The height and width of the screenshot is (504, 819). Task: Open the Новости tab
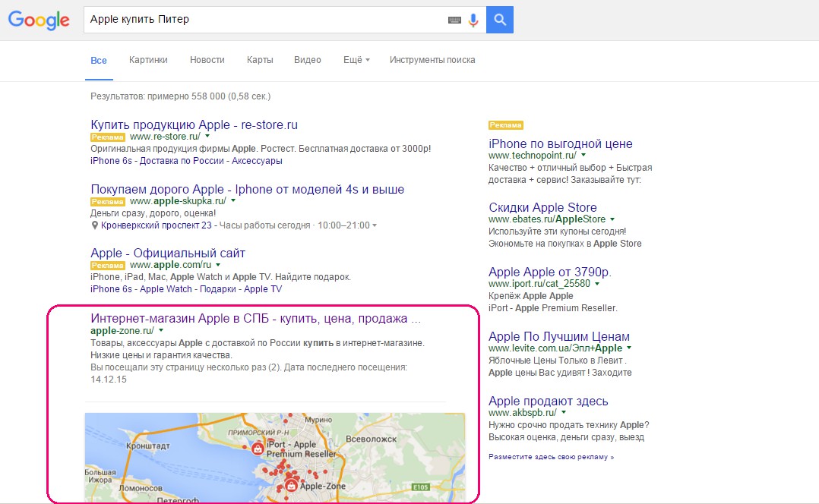point(207,60)
